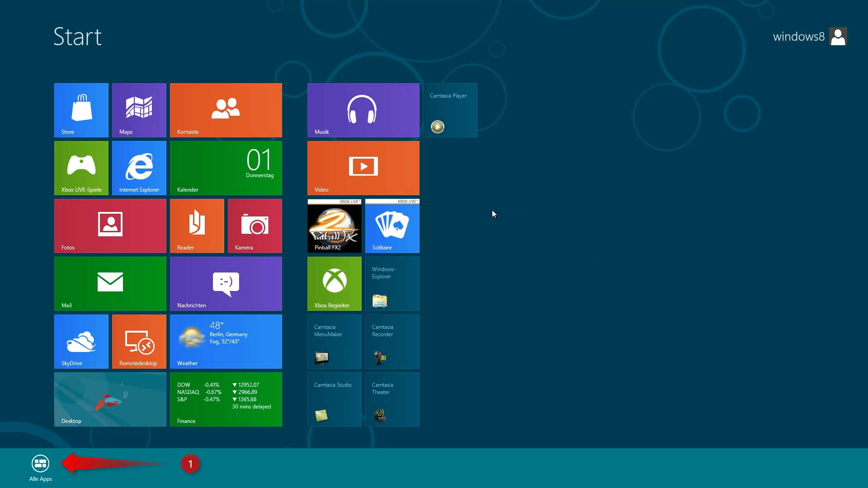868x488 pixels.
Task: Launch the Kamera app
Action: (x=255, y=225)
